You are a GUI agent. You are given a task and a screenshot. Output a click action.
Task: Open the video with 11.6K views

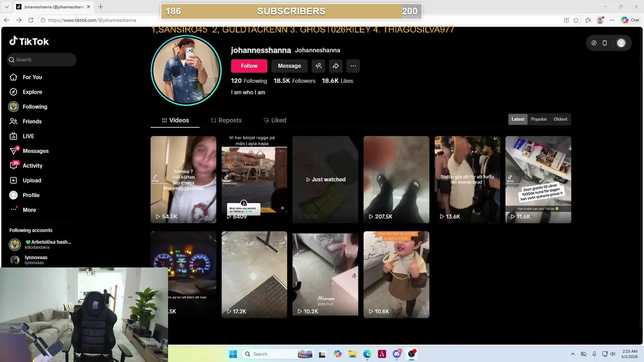pyautogui.click(x=538, y=179)
